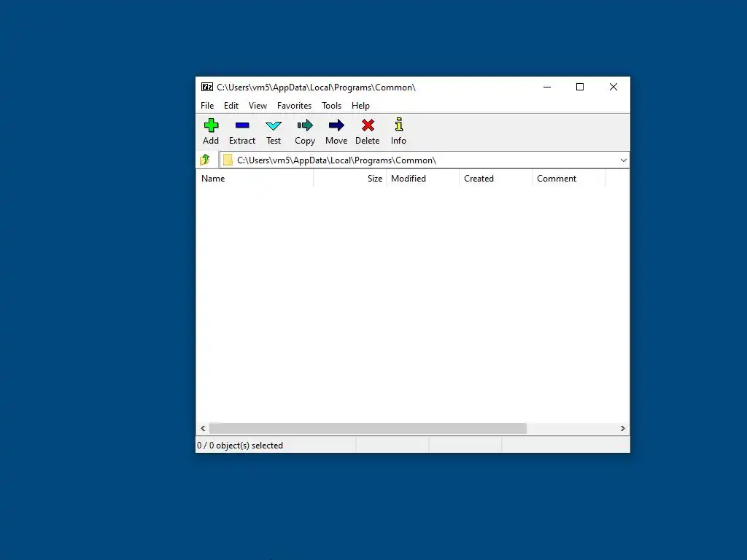The height and width of the screenshot is (560, 747).
Task: Click the Test checkmark icon
Action: [274, 125]
